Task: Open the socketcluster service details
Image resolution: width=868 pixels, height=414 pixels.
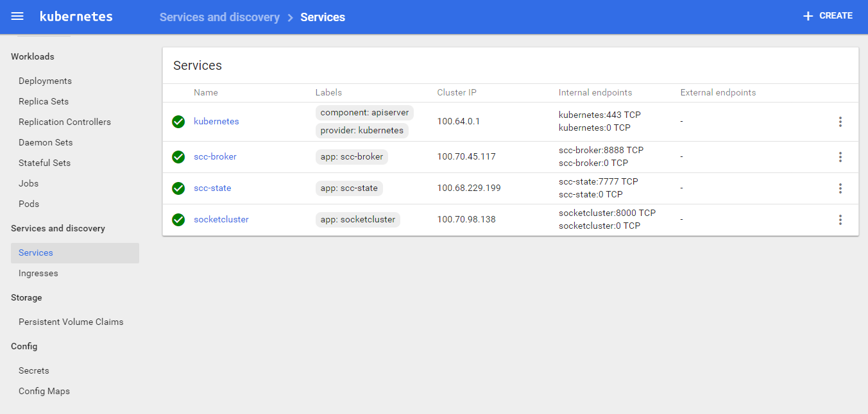Action: pyautogui.click(x=221, y=220)
